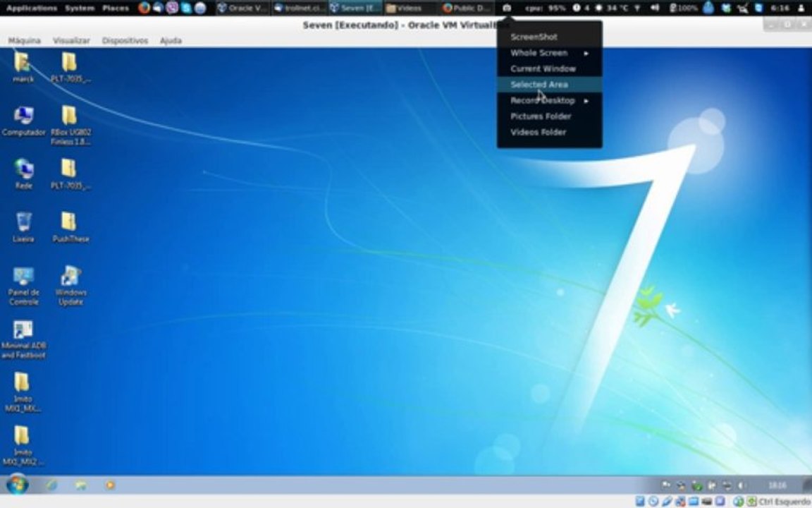Open the Máquina menu in VirtualBox

pos(25,40)
